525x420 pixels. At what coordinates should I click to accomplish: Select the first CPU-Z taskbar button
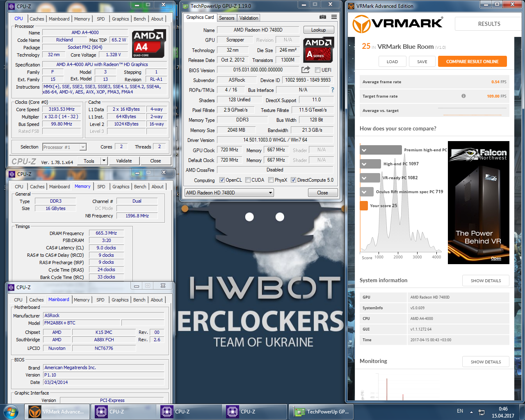[123, 412]
